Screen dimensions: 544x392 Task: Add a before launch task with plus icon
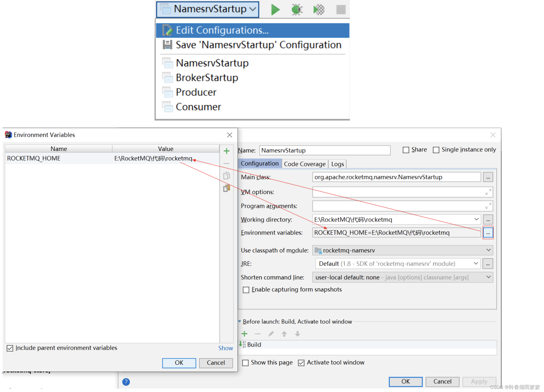tap(244, 334)
